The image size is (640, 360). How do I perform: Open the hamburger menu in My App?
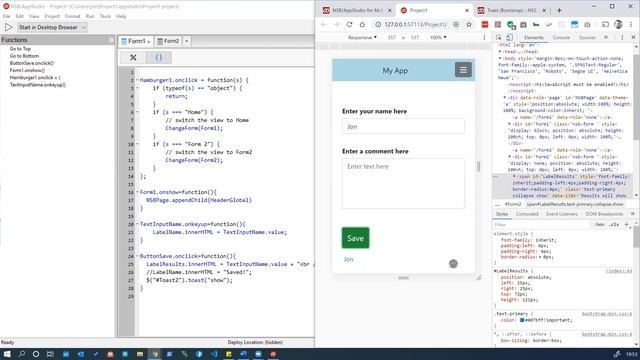coord(463,70)
